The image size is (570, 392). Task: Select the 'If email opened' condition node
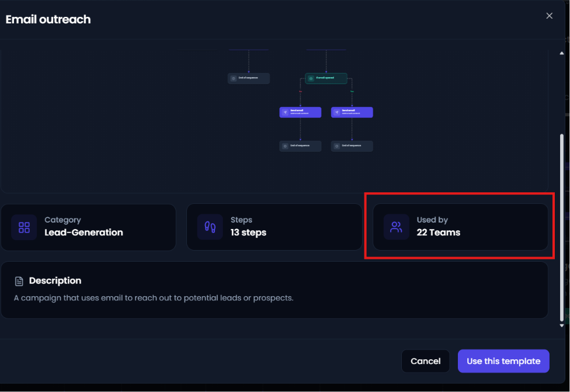point(326,78)
